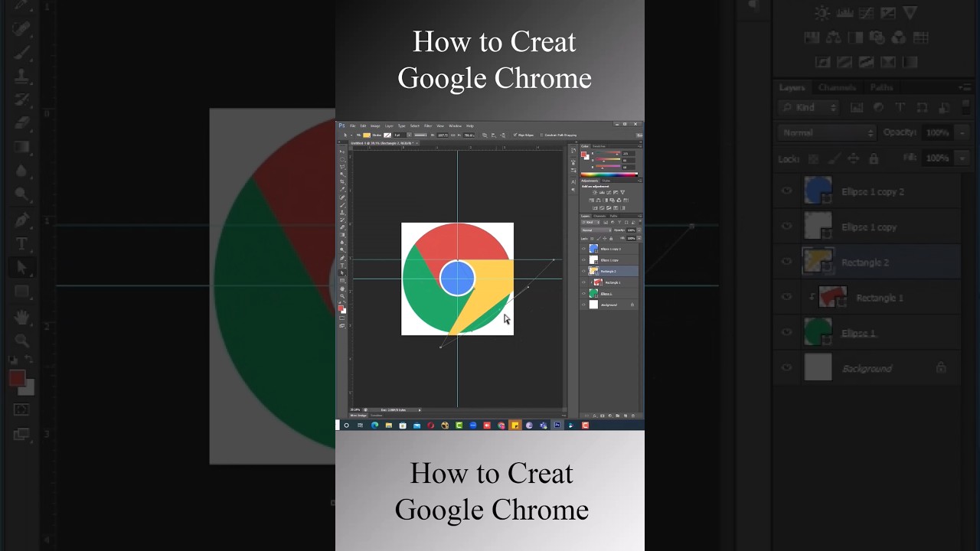980x551 pixels.
Task: Open the Color panel flyout menu
Action: 640,146
